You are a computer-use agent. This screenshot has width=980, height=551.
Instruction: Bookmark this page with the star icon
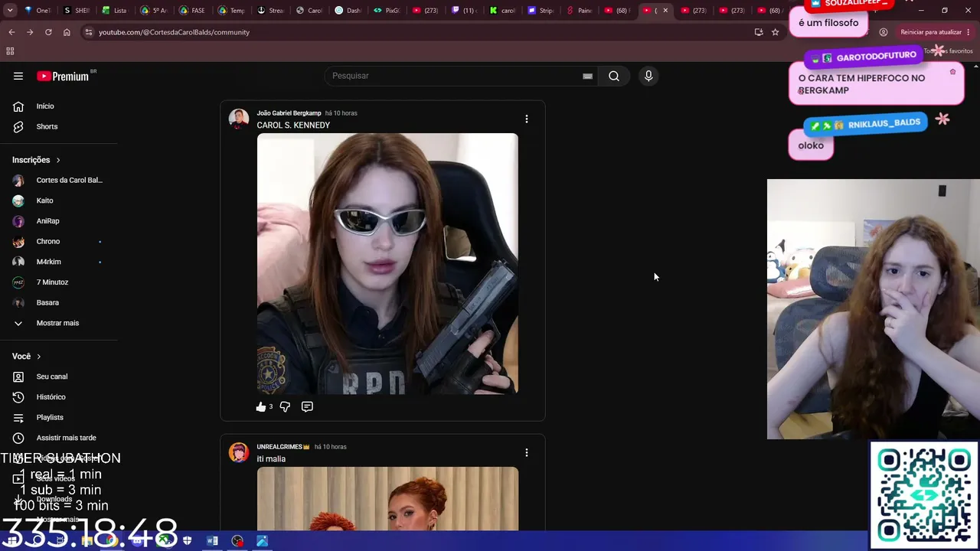point(775,32)
